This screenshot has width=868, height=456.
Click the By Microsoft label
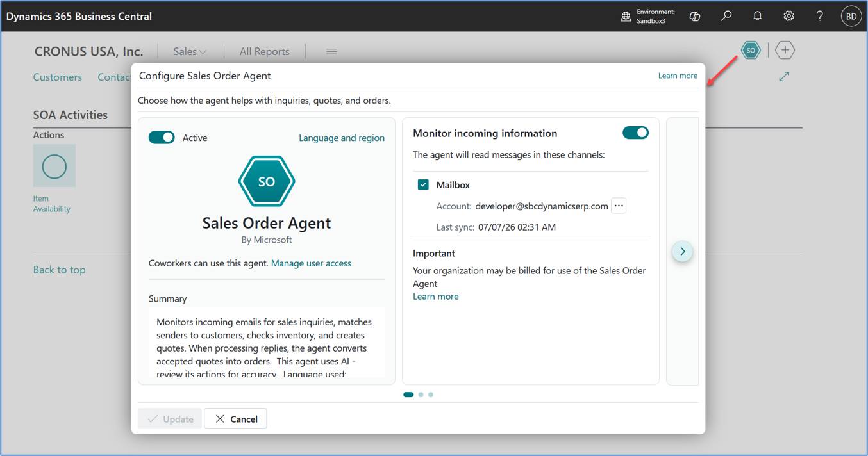coord(267,240)
